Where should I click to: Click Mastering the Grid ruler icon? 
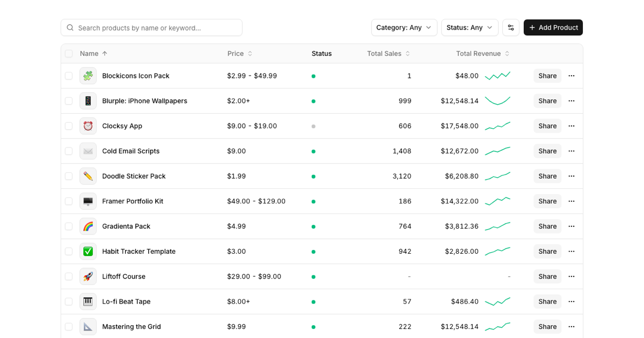(88, 327)
